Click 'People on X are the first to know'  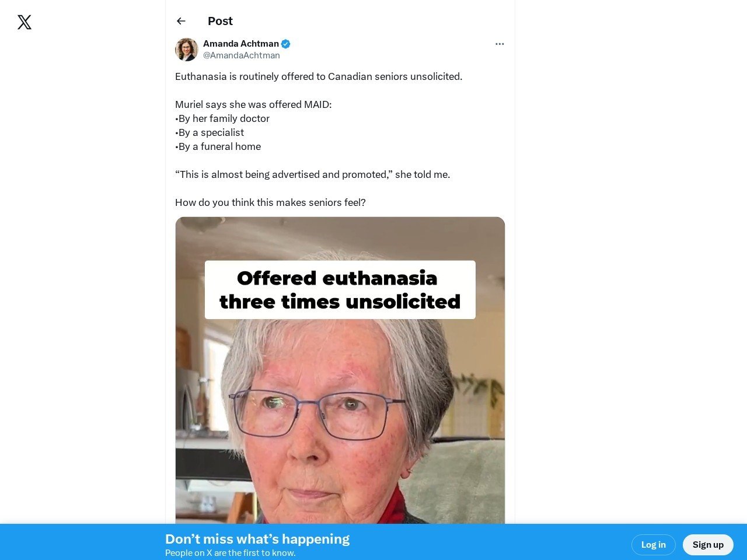tap(231, 553)
